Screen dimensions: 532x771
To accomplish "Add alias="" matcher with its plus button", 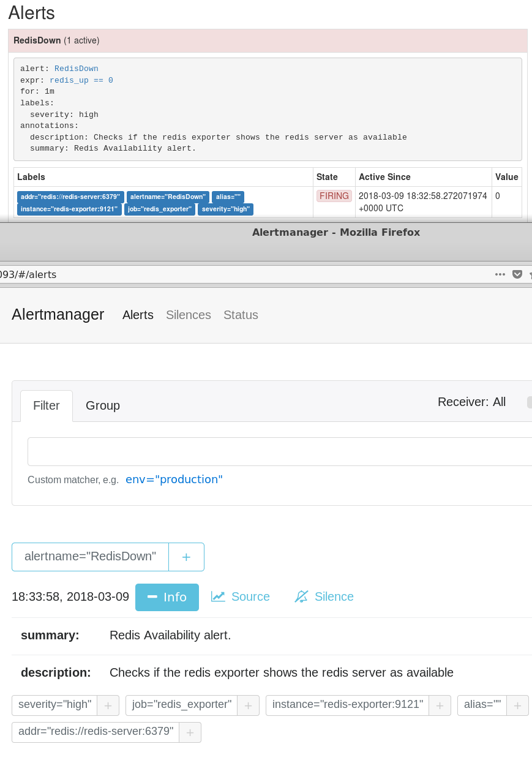I will click(517, 705).
